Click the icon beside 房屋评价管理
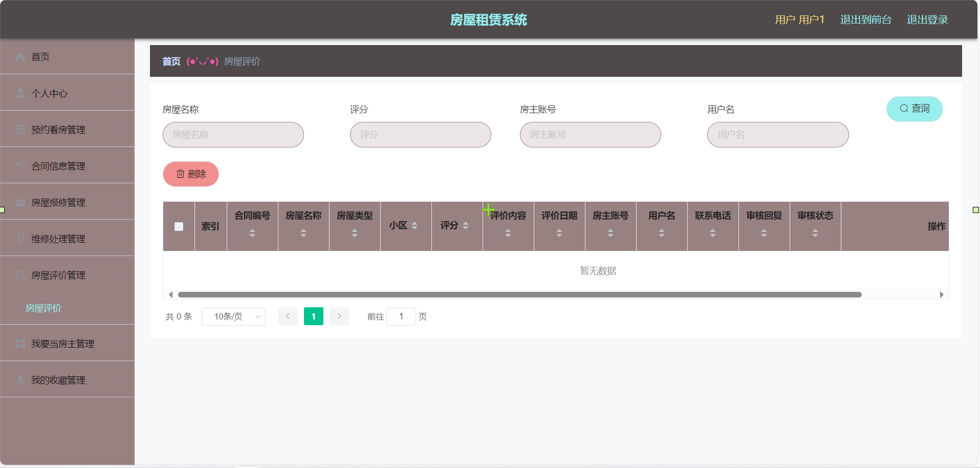This screenshot has width=980, height=468. pyautogui.click(x=20, y=275)
